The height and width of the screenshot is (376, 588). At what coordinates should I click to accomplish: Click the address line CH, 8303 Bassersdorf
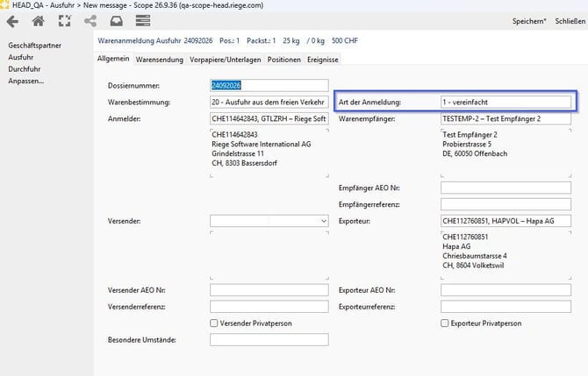244,163
